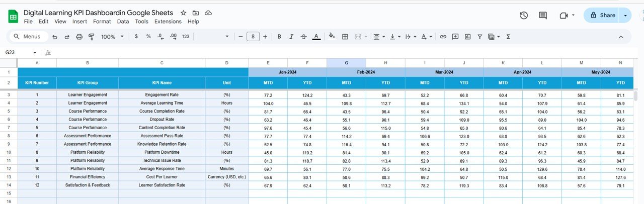Open the Help menu

tap(193, 22)
